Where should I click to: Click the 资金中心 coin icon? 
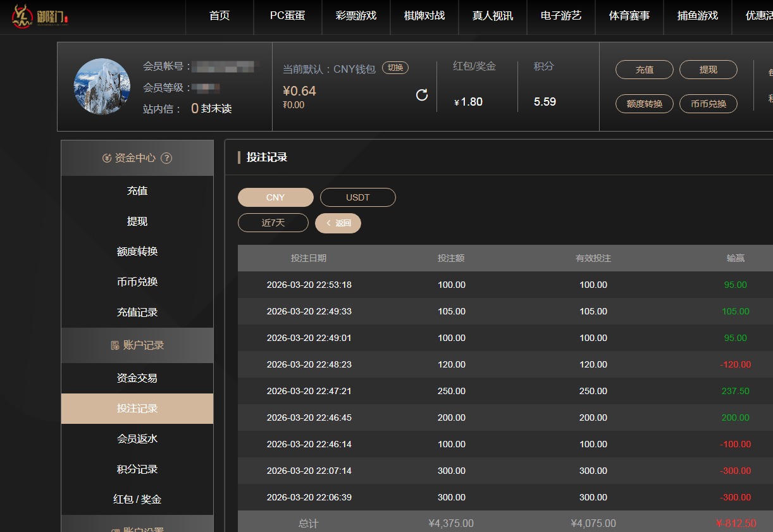(x=108, y=158)
